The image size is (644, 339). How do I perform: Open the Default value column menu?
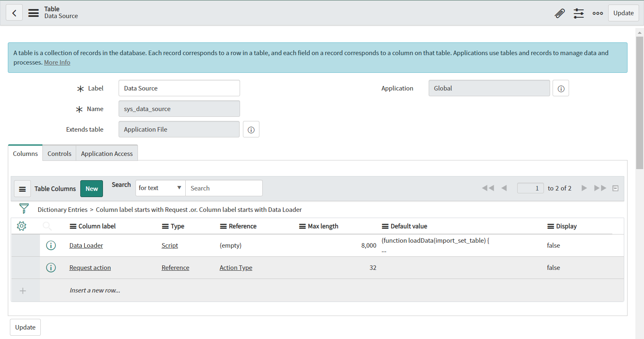coord(385,226)
